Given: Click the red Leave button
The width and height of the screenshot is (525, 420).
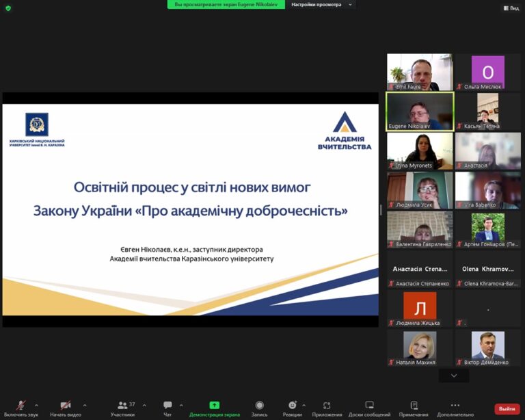Looking at the screenshot, I should point(507,408).
